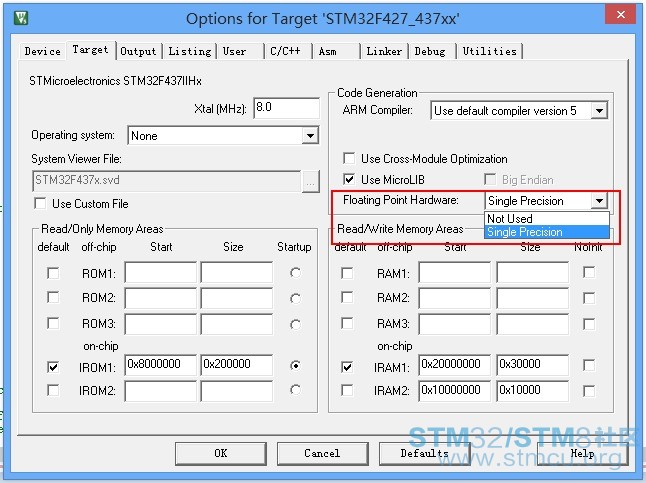Select the IROM1 Startup radio button
646x483 pixels.
(x=295, y=365)
